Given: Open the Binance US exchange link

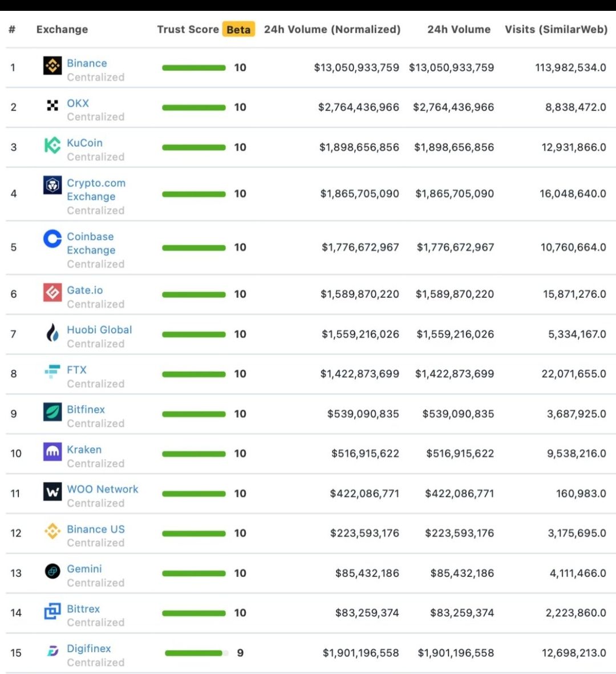Looking at the screenshot, I should click(x=96, y=529).
